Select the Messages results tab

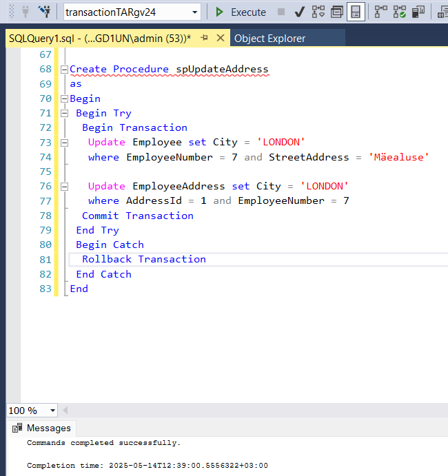(41, 428)
